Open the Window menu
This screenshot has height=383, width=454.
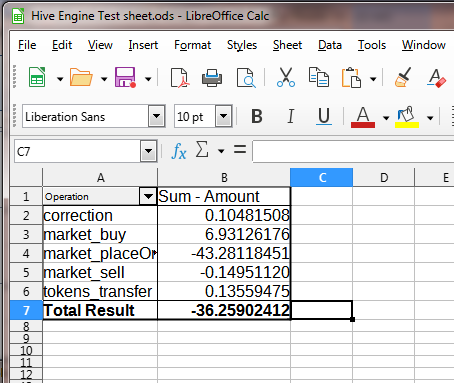click(424, 45)
